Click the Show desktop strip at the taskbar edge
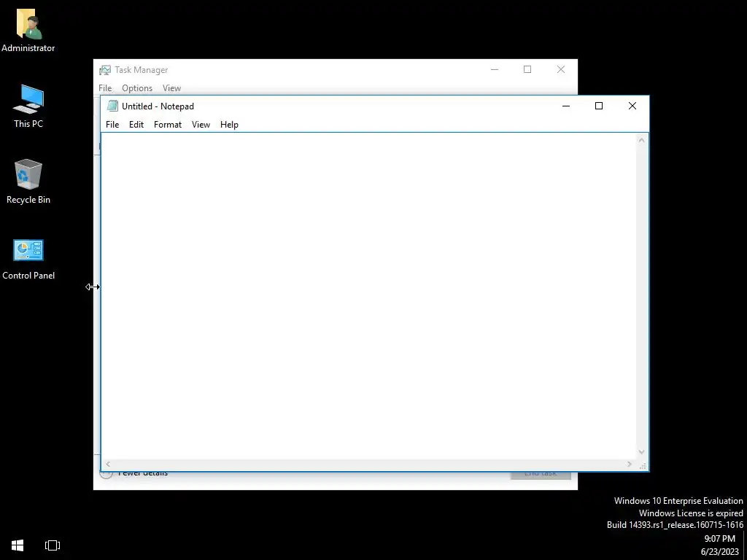 pyautogui.click(x=744, y=545)
